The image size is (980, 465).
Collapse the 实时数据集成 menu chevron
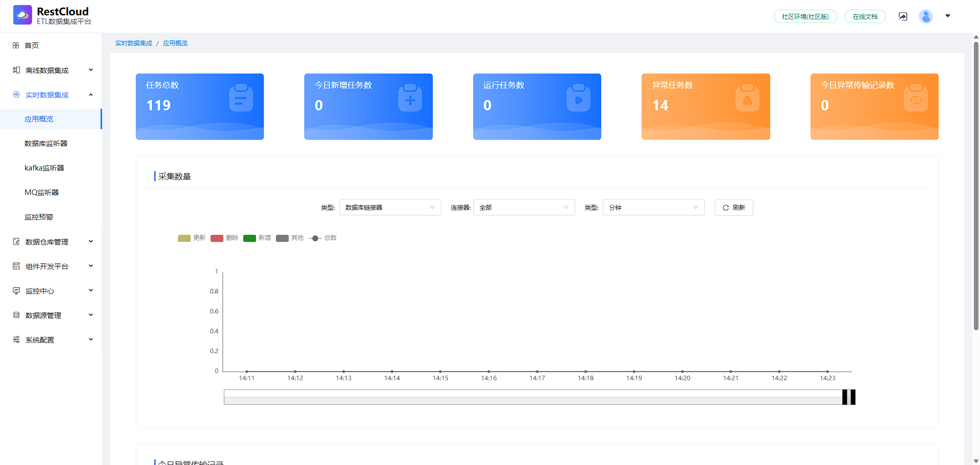(91, 94)
